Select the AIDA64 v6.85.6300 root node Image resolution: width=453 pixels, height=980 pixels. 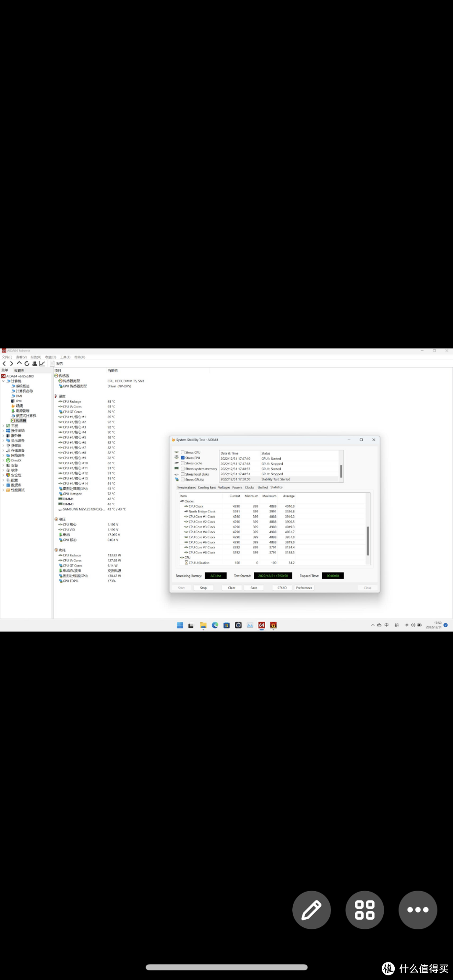coord(18,376)
